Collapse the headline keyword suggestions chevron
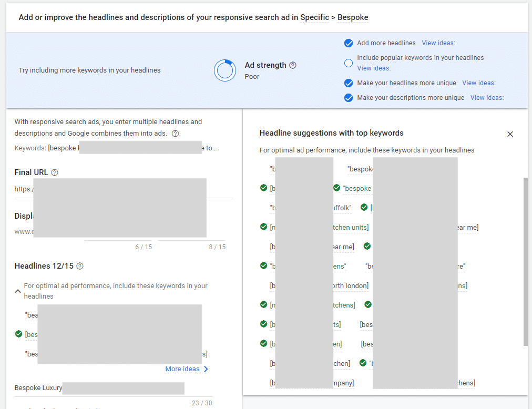 [x=18, y=291]
